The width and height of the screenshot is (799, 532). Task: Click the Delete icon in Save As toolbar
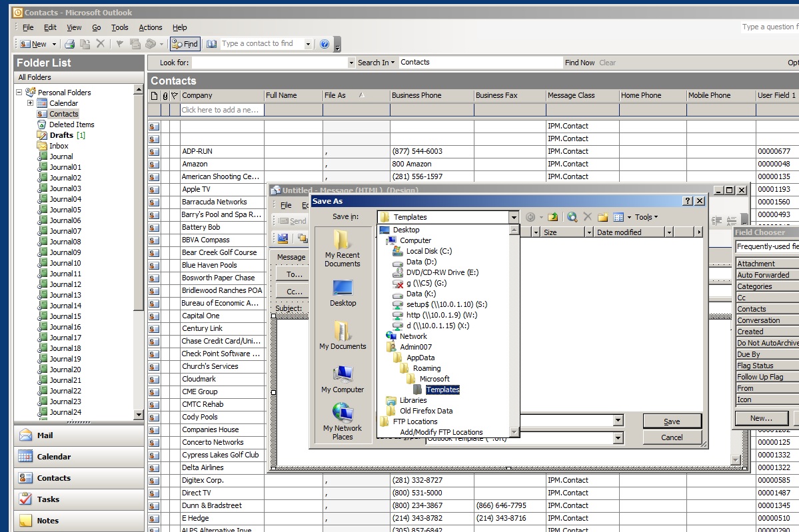click(x=588, y=217)
